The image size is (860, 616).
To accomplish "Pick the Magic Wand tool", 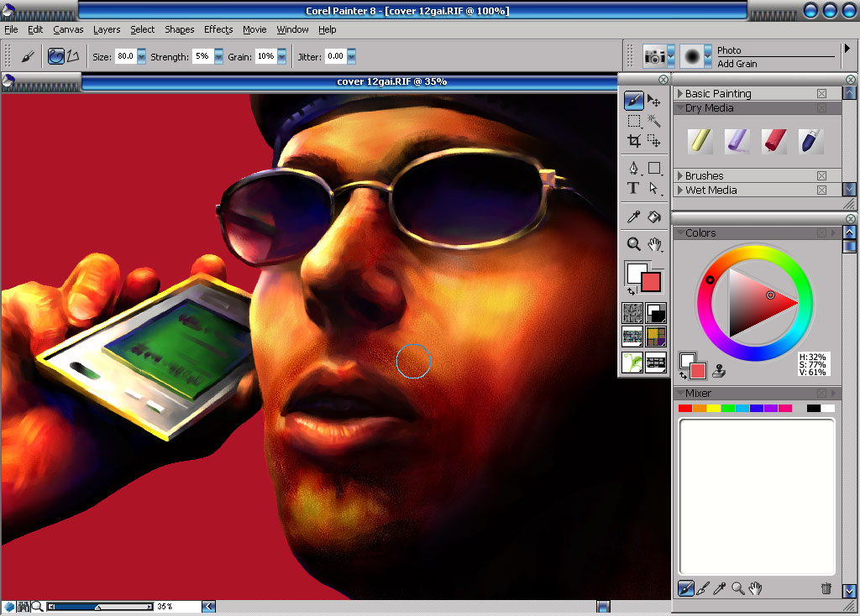I will [653, 121].
